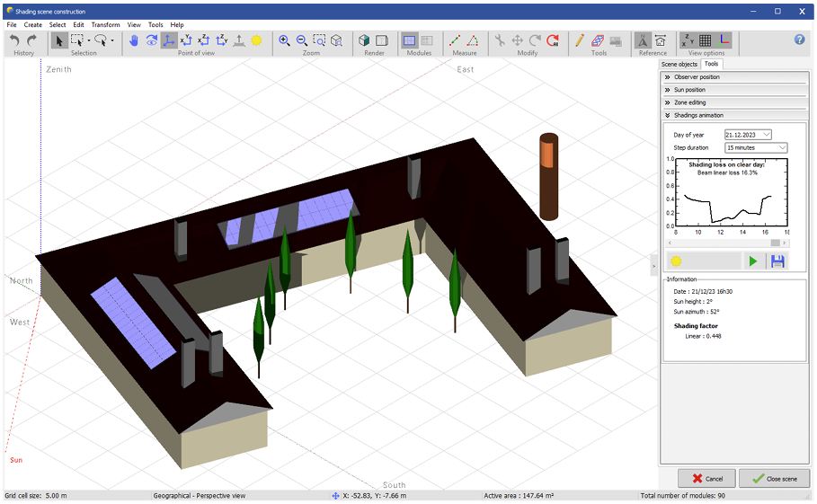The height and width of the screenshot is (504, 817).
Task: Save the shading animation with disk icon
Action: point(777,261)
